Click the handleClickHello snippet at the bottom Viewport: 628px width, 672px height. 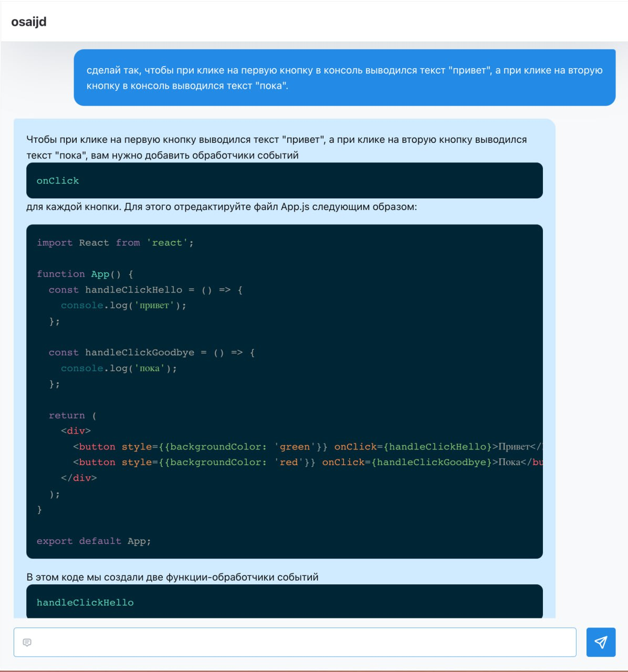(x=85, y=603)
